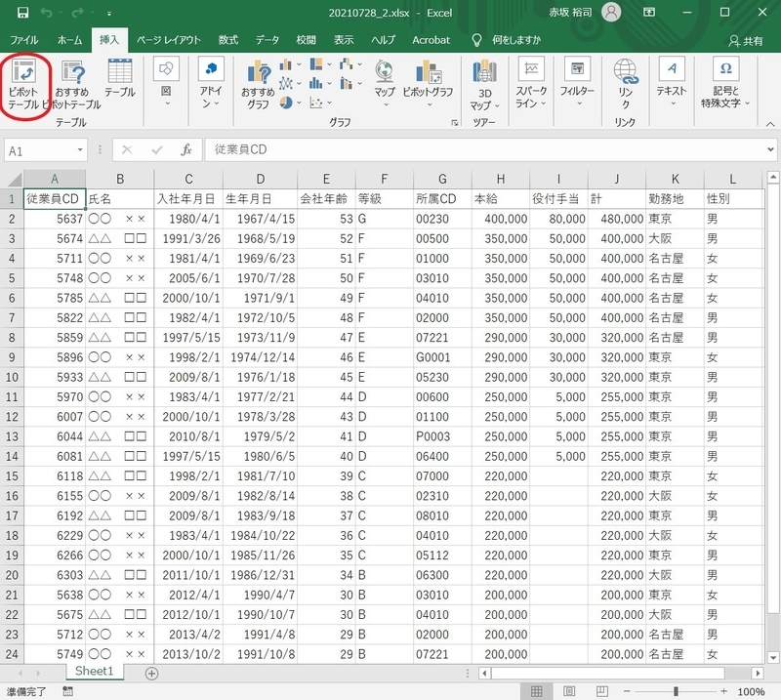Insert a pie chart
The image size is (781, 700).
[286, 103]
